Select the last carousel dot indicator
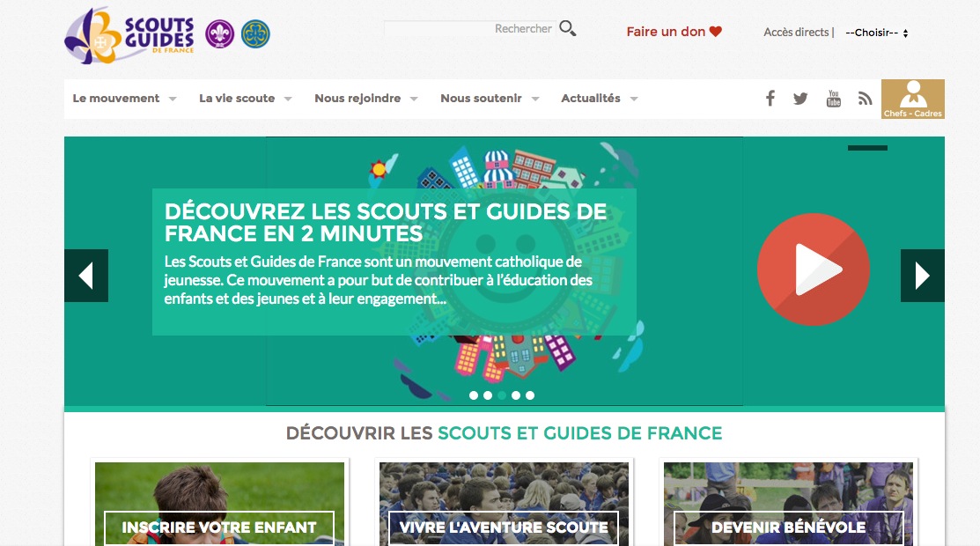 tap(530, 395)
